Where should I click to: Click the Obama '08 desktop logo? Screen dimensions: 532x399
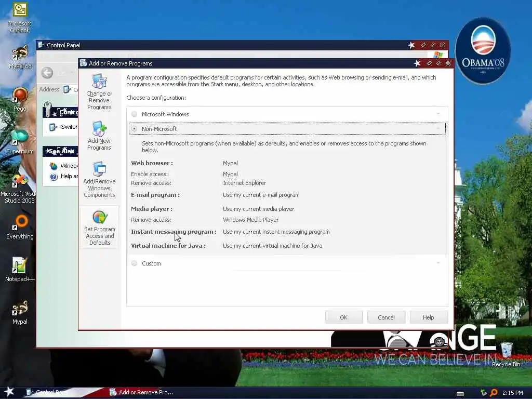(x=483, y=50)
